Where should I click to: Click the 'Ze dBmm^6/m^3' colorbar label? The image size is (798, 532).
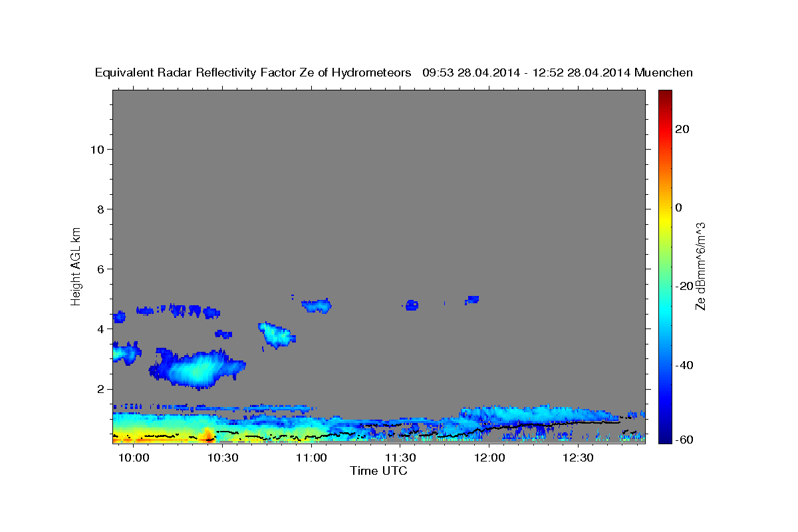pos(700,266)
